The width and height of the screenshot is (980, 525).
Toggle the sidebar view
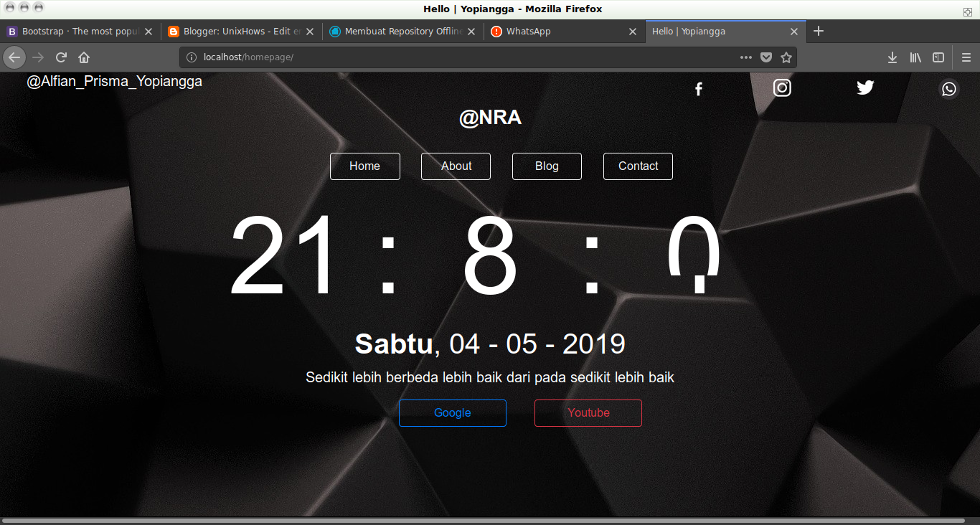(x=938, y=57)
